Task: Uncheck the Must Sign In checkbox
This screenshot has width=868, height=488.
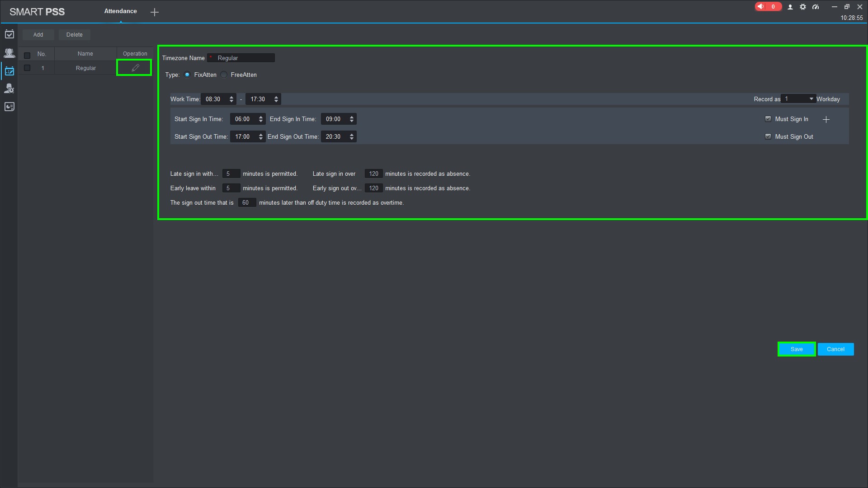Action: point(768,119)
